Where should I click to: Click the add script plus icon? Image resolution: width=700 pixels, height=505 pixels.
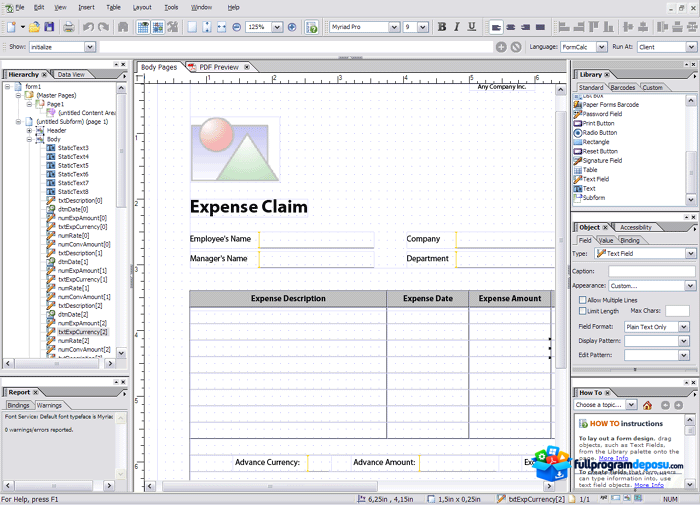click(501, 47)
